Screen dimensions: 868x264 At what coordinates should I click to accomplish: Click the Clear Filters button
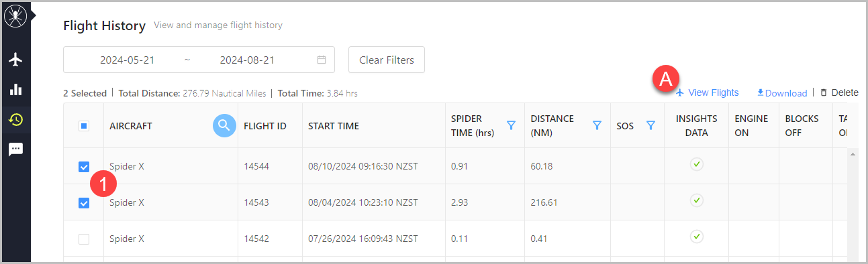coord(387,60)
